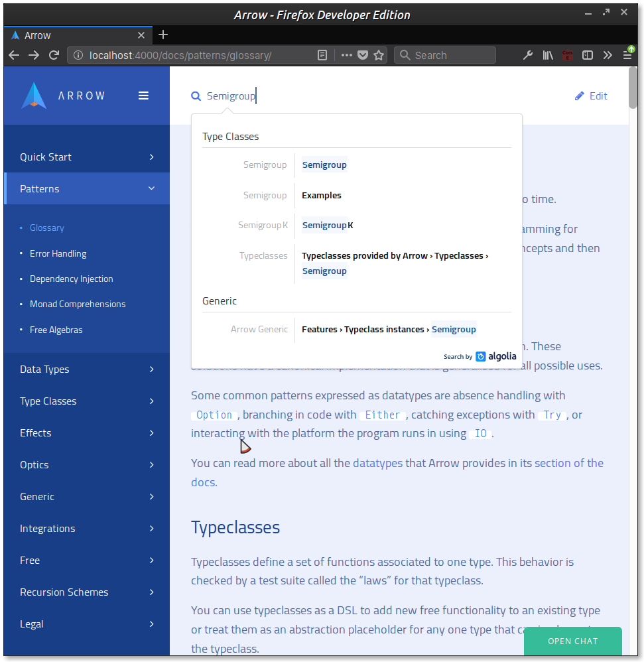Viewport: 644px width, 662px height.
Task: Save page to Pocket
Action: (x=363, y=55)
